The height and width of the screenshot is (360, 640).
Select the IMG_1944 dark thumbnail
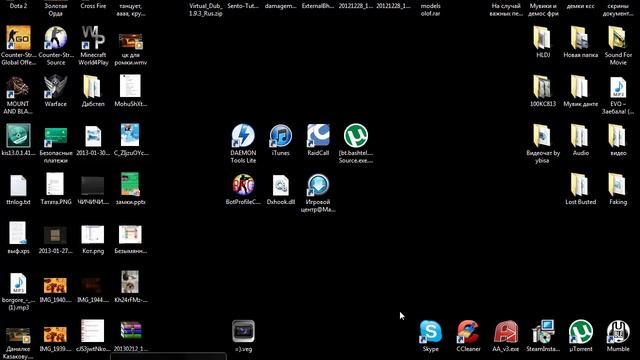pos(93,285)
